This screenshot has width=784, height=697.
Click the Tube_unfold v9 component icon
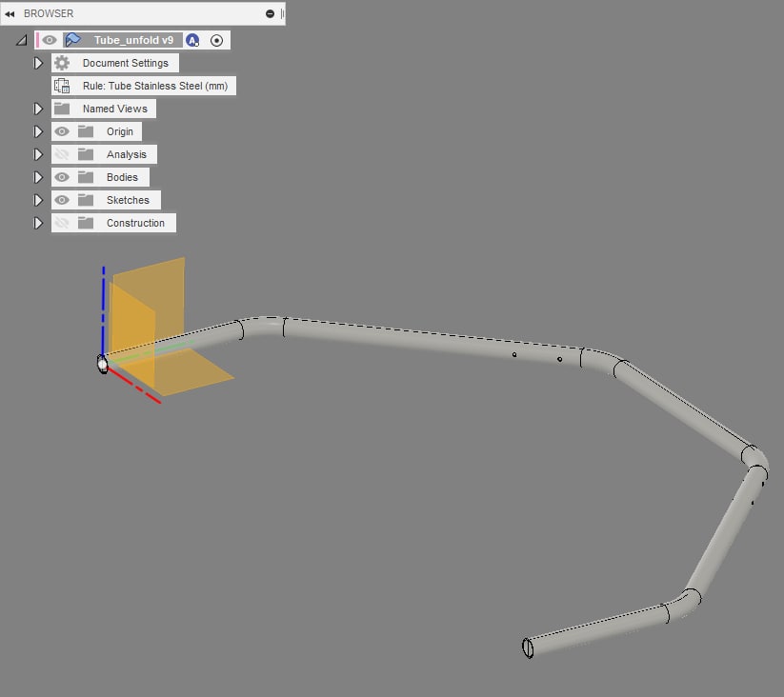(73, 40)
